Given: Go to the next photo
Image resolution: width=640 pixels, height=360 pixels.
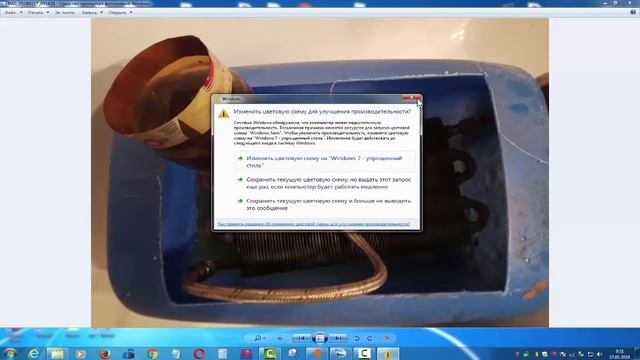Looking at the screenshot, I should click(x=338, y=338).
